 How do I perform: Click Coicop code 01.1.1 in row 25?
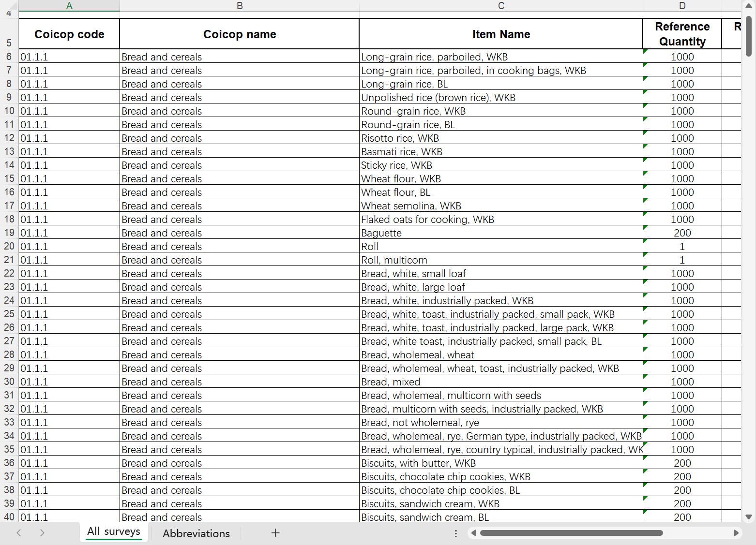tap(69, 314)
